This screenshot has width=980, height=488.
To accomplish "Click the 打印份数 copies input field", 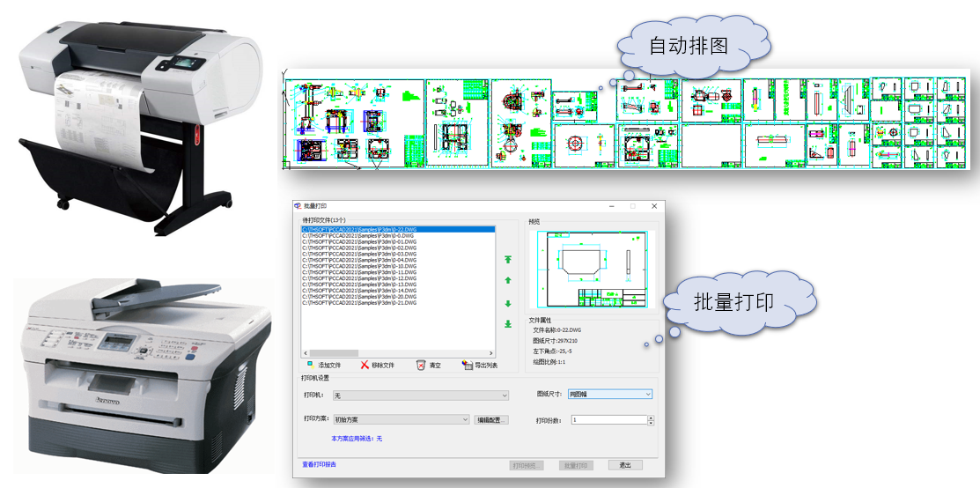I will pyautogui.click(x=608, y=420).
